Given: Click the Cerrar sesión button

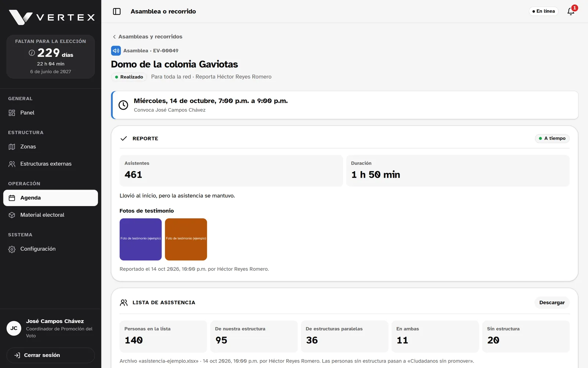Looking at the screenshot, I should [51, 355].
